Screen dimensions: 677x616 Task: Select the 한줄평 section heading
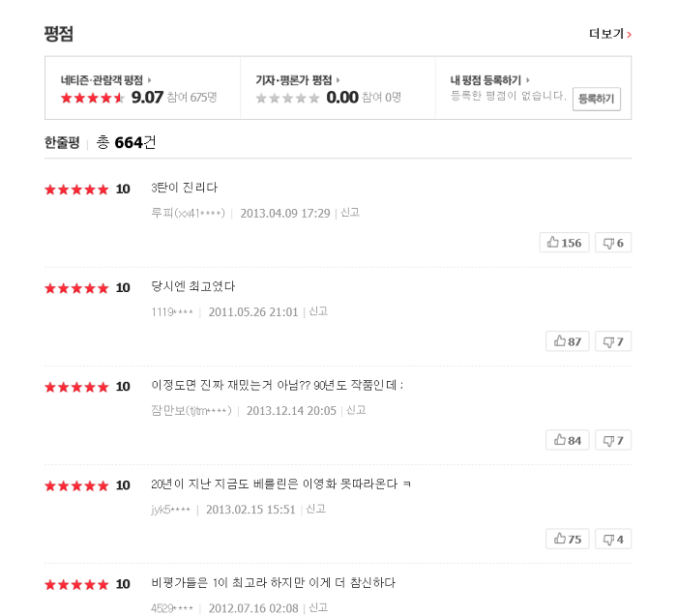click(62, 142)
